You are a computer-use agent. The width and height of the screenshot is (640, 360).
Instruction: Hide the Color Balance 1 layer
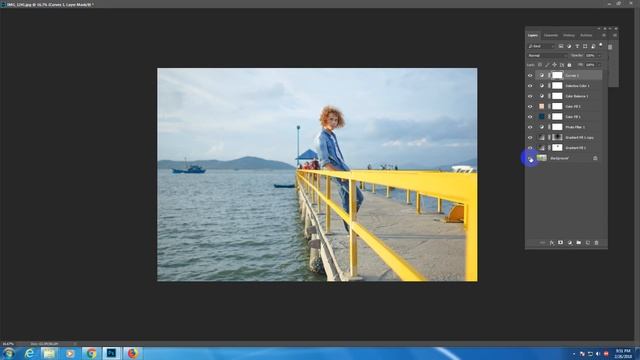click(x=530, y=96)
